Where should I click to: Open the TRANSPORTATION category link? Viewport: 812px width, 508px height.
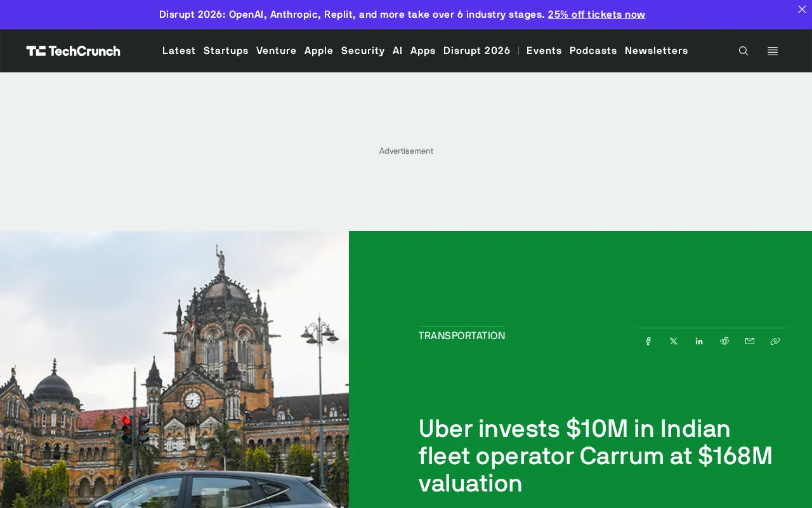(462, 336)
